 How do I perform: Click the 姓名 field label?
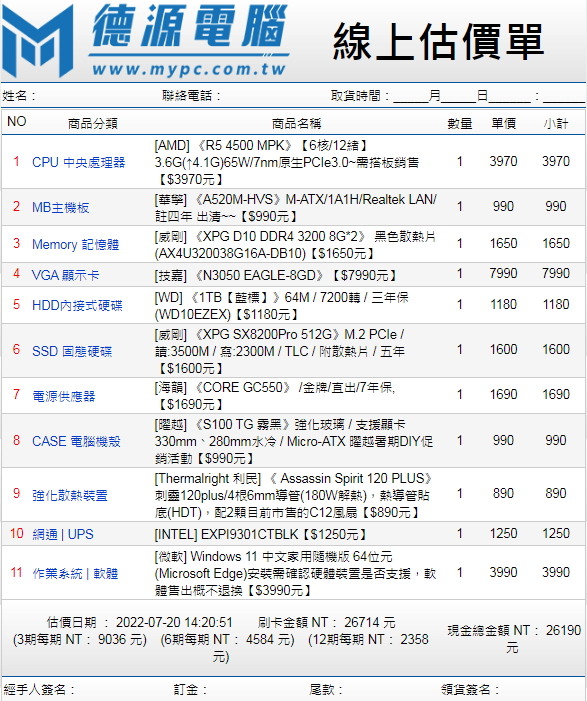click(19, 95)
